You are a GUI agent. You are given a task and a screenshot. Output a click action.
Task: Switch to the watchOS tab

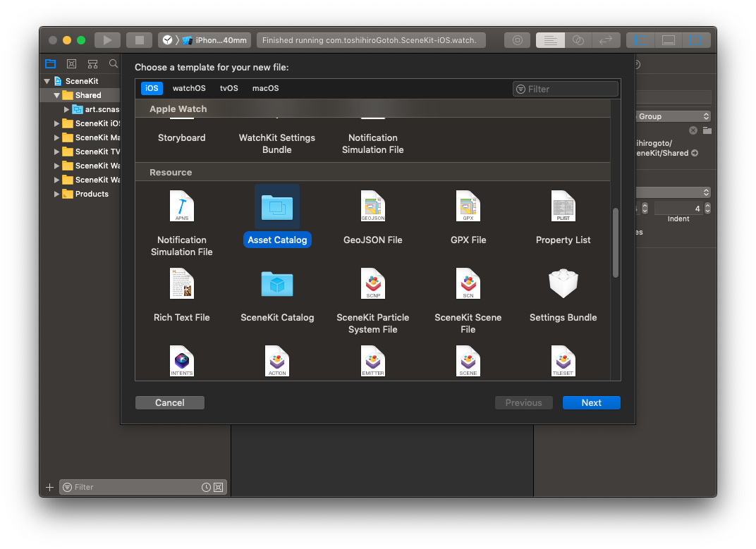click(189, 88)
